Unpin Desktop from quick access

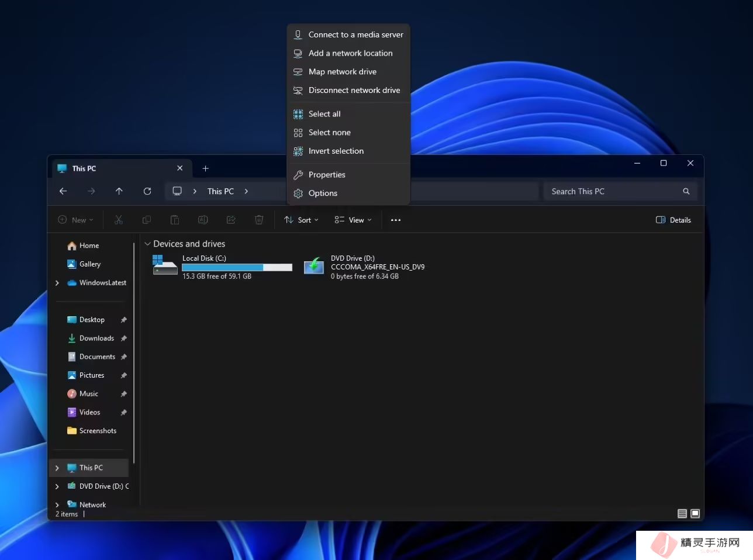[124, 320]
